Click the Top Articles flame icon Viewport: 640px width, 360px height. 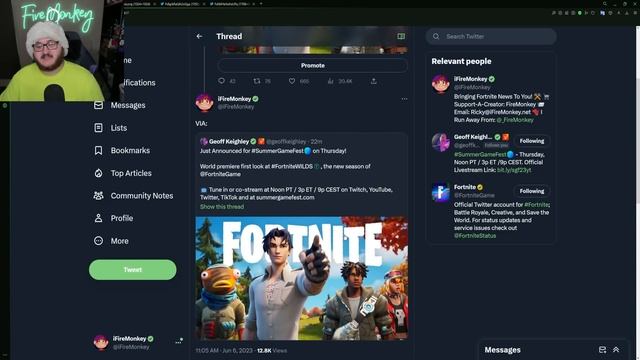(98, 173)
